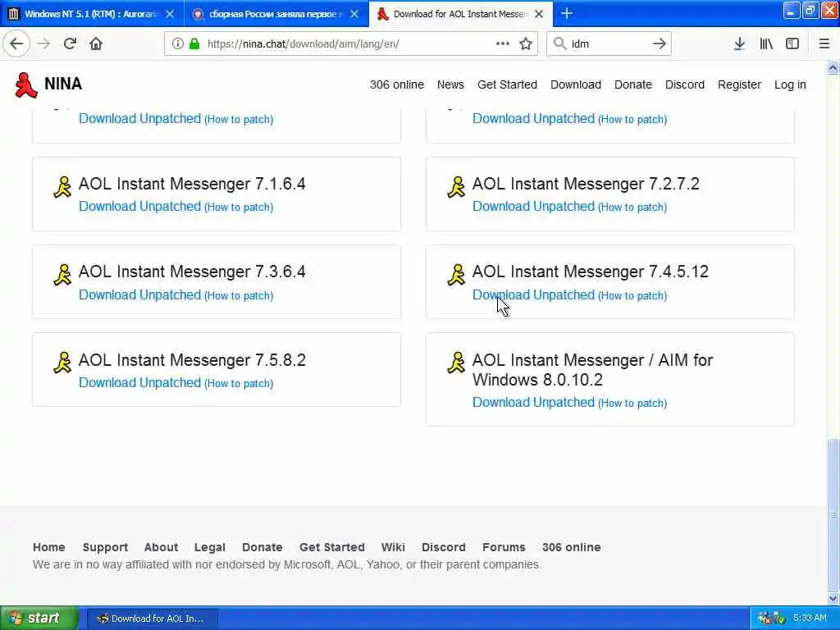This screenshot has width=840, height=630.
Task: Click the AIM 8.0.10.2 running man icon
Action: 456,363
